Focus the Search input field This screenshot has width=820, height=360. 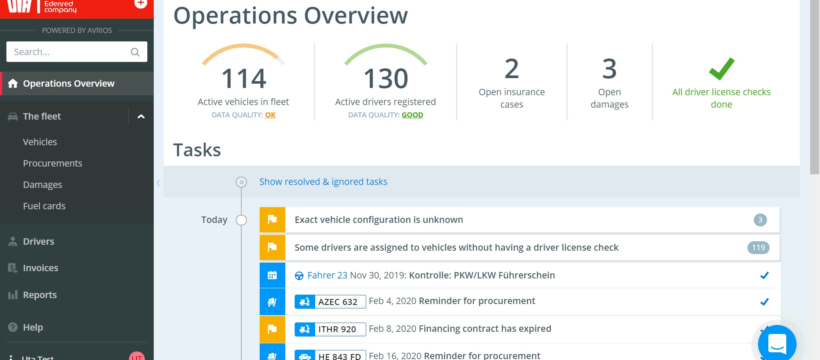point(76,52)
